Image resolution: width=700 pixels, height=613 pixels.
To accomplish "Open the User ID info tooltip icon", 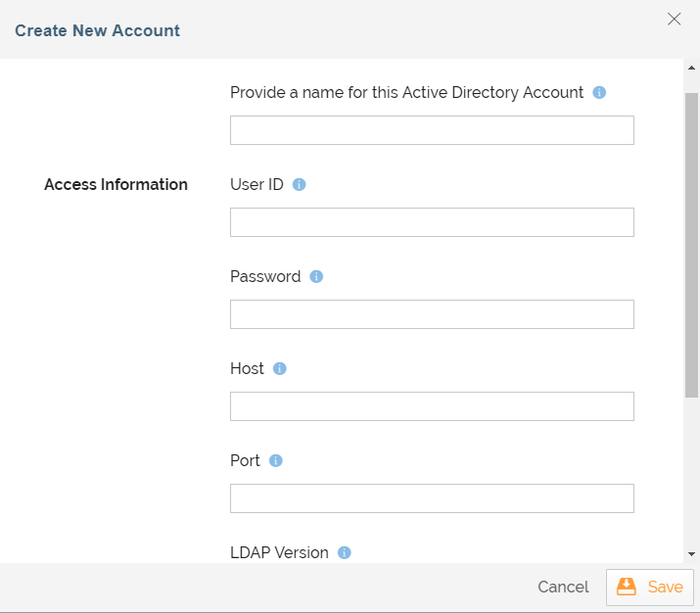I will 300,184.
